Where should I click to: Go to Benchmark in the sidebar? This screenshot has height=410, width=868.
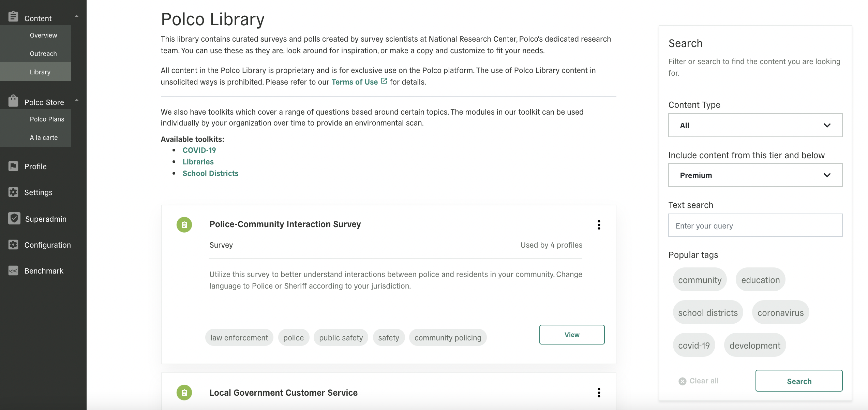tap(44, 271)
